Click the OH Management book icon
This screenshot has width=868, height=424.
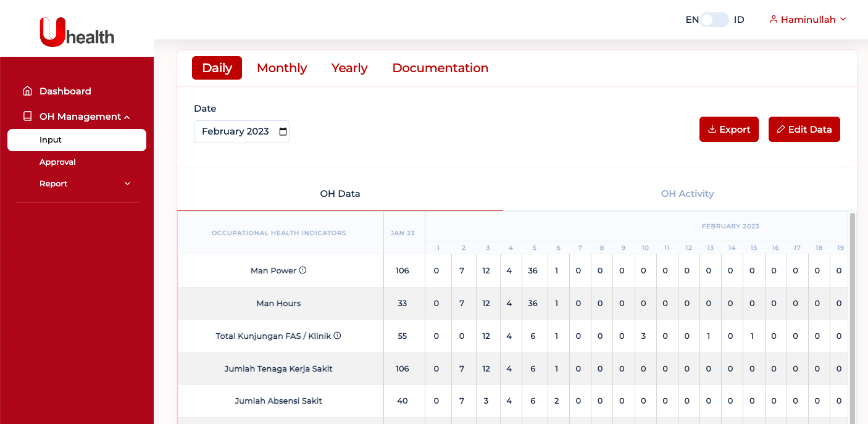tap(27, 116)
